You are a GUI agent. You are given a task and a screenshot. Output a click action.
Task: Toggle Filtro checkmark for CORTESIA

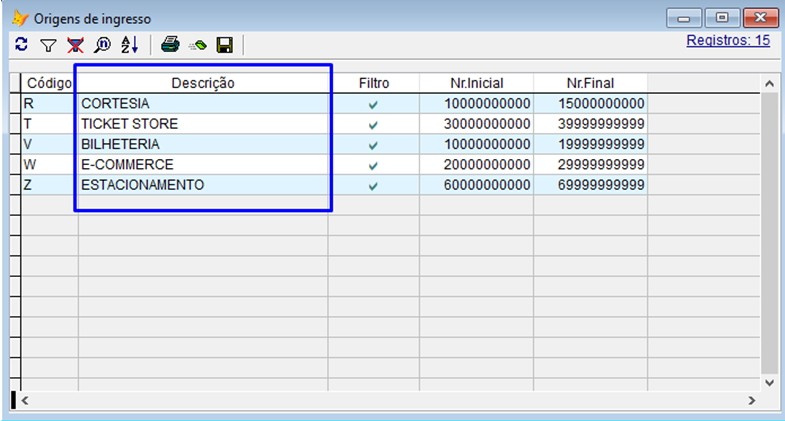point(373,104)
